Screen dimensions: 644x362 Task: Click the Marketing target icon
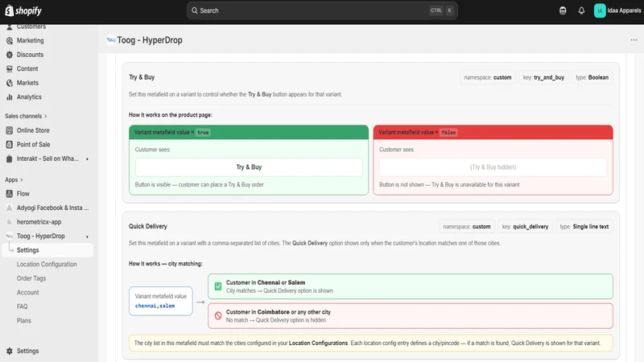pos(10,41)
